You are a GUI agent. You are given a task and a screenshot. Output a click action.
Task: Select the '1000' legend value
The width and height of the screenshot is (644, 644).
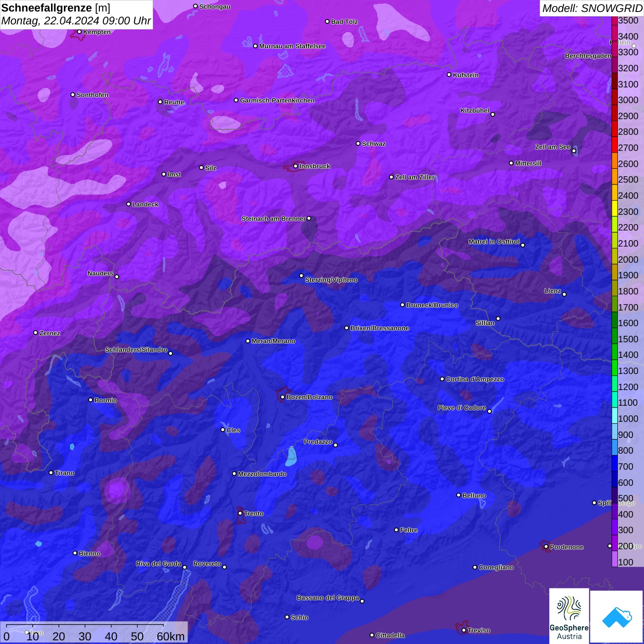tap(628, 419)
